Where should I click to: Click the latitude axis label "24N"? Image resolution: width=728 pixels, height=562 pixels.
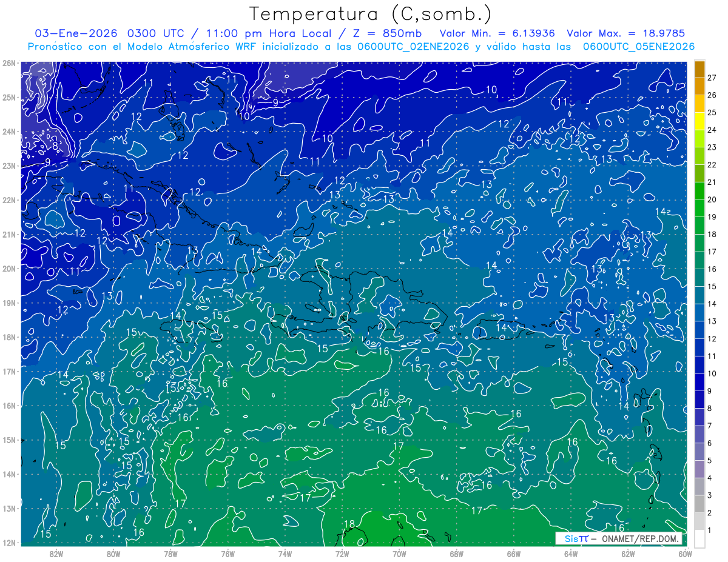click(x=9, y=132)
